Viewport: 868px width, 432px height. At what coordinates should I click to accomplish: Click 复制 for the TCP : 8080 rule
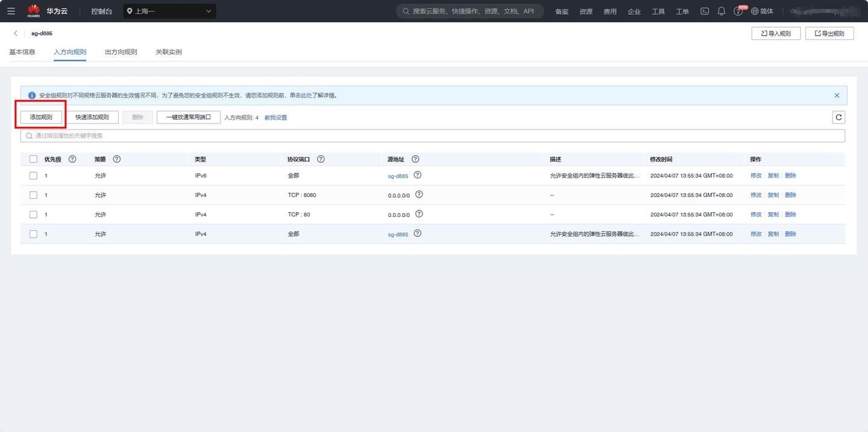coord(773,195)
